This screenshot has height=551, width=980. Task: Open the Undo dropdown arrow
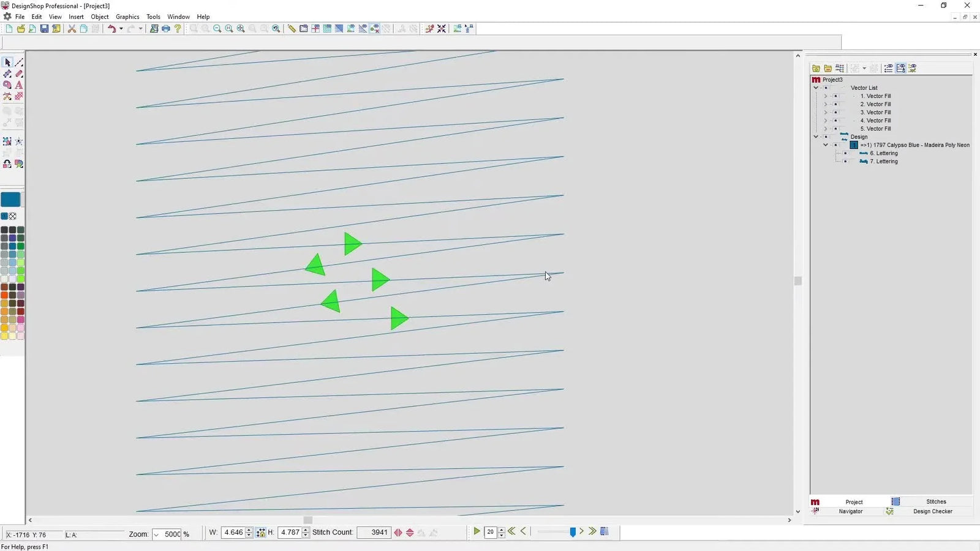point(121,29)
